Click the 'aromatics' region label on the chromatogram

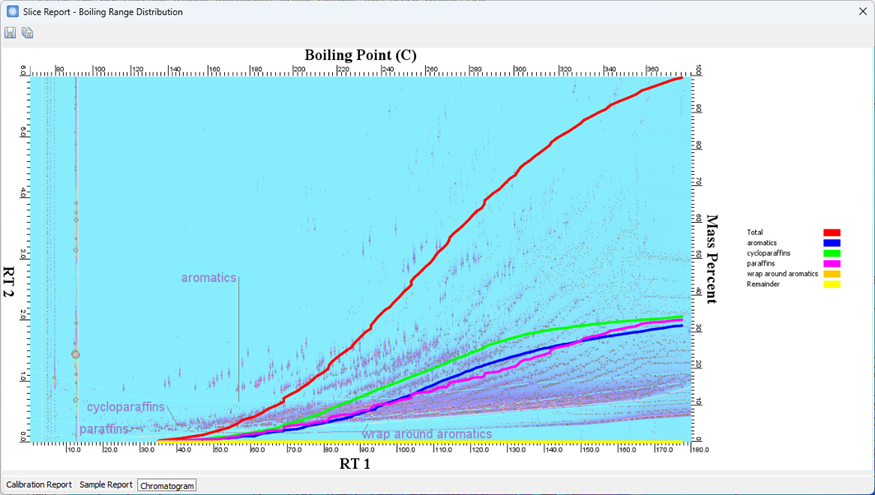pyautogui.click(x=208, y=277)
